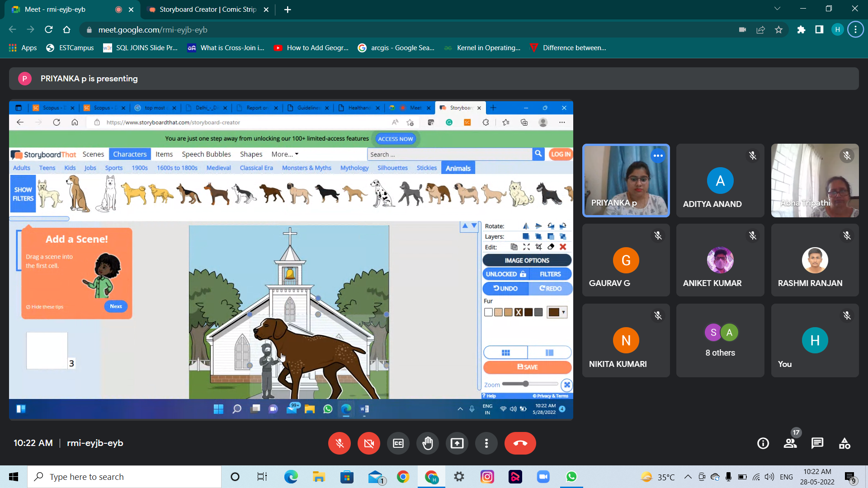Image resolution: width=868 pixels, height=488 pixels.
Task: Open the fur color dropdown picker
Action: tap(557, 312)
